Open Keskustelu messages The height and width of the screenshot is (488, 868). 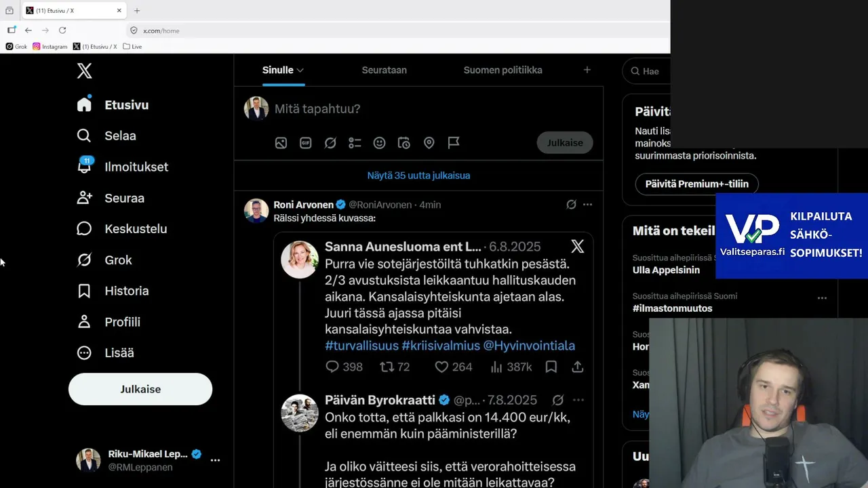tap(122, 229)
